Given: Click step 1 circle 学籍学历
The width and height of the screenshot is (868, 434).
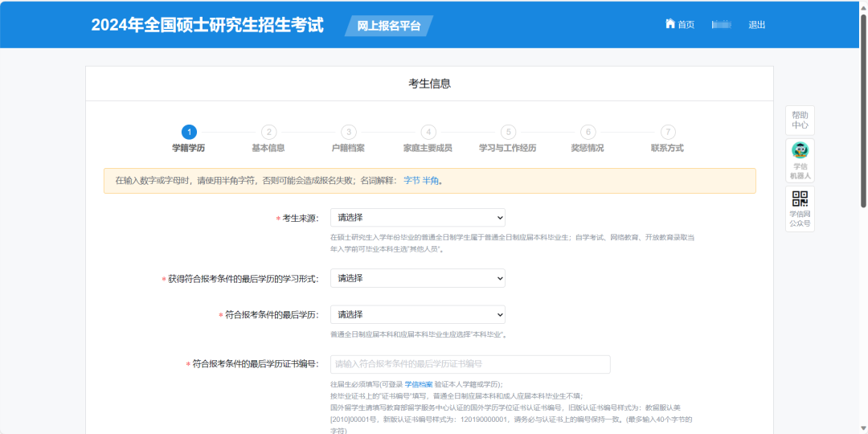Looking at the screenshot, I should (189, 133).
